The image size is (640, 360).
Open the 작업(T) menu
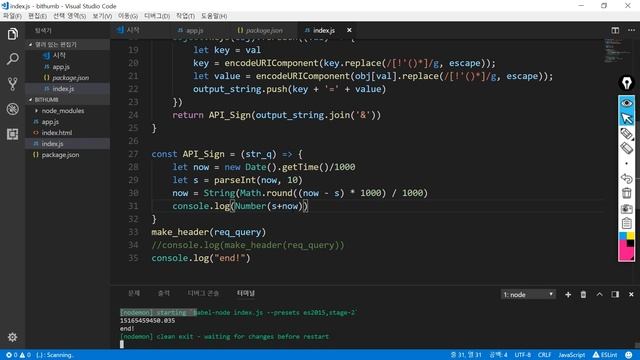185,16
